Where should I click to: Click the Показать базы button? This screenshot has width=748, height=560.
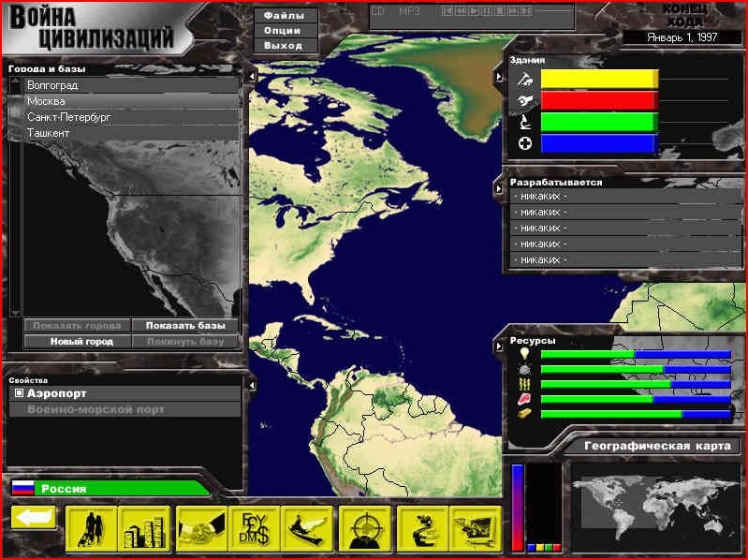click(185, 326)
